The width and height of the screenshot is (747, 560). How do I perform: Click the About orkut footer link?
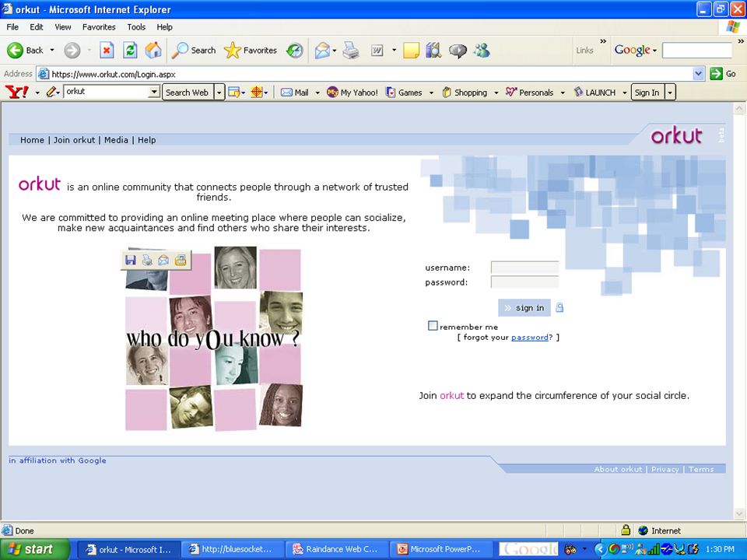coord(618,469)
